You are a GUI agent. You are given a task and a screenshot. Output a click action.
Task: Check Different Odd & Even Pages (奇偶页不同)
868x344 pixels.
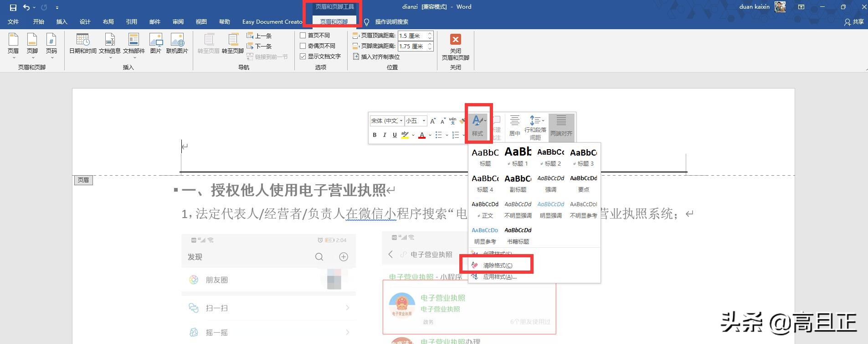tap(303, 46)
